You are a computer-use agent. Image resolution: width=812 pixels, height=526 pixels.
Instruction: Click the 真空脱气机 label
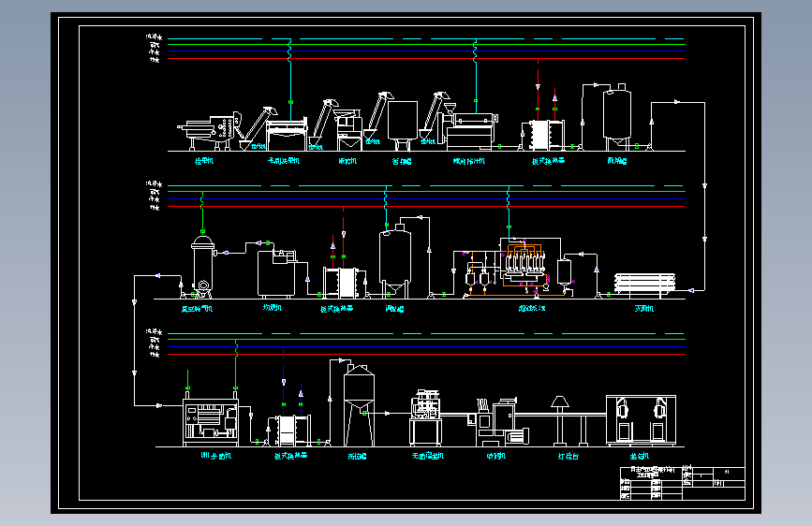tap(197, 309)
